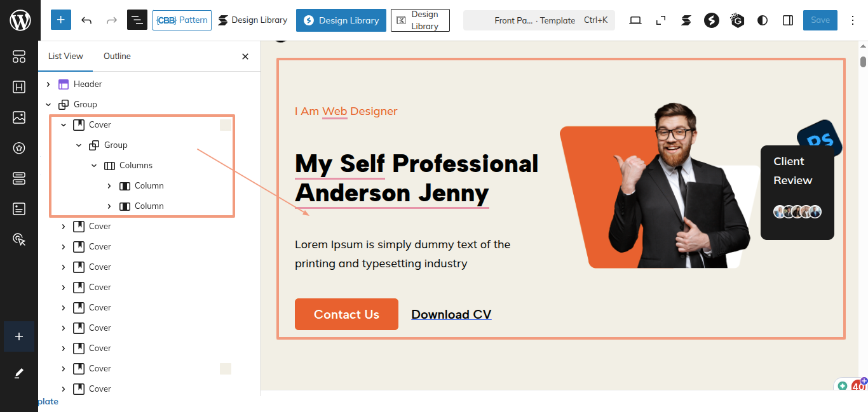
Task: Click the image icon in left sidebar
Action: [19, 117]
